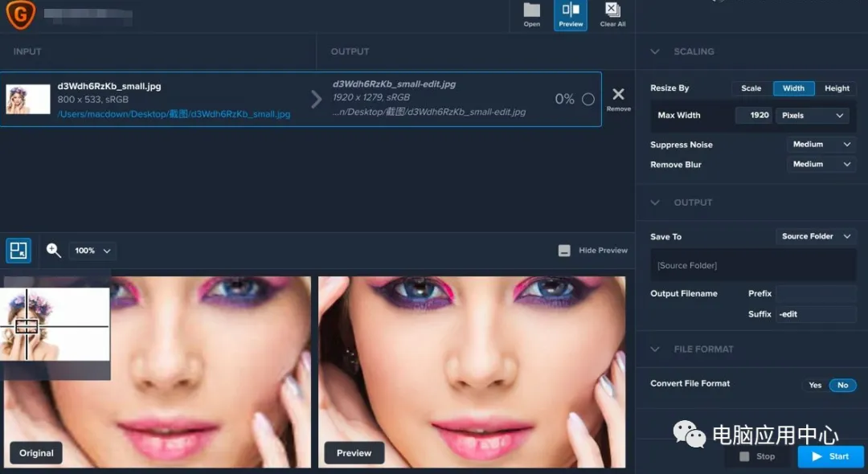This screenshot has width=868, height=474.
Task: Click the input image thumbnail
Action: (27, 99)
